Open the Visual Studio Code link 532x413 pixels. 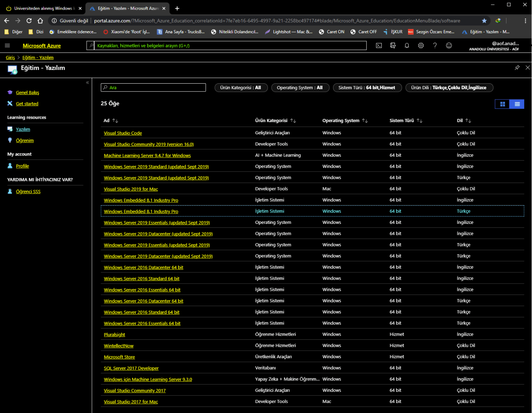123,133
